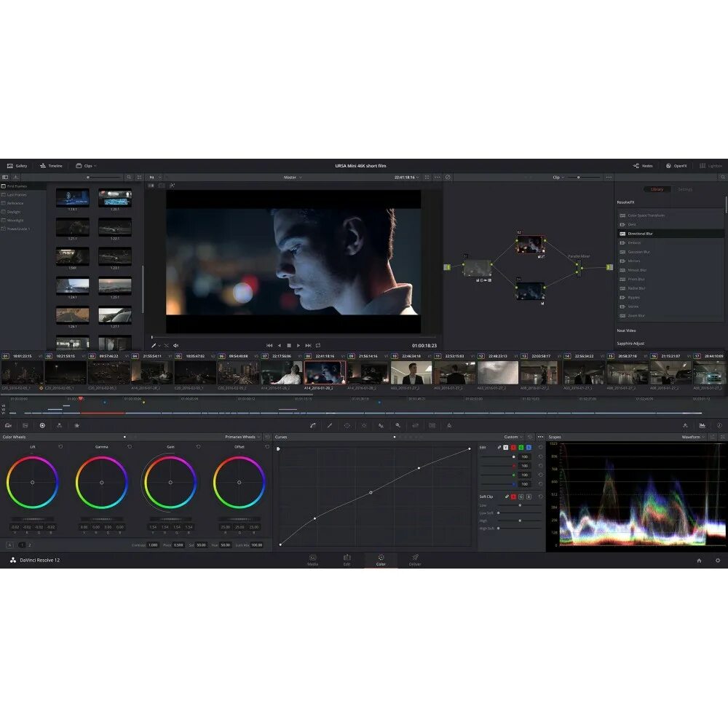Open the Motion Effects palette icon
728x728 pixels.
(77, 425)
